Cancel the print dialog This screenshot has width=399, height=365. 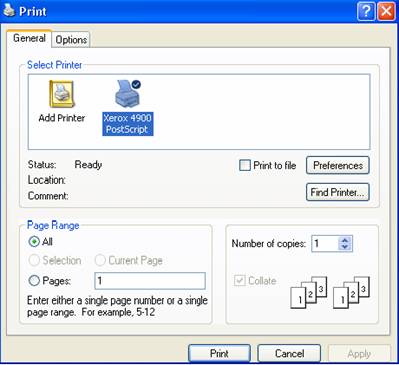point(289,353)
